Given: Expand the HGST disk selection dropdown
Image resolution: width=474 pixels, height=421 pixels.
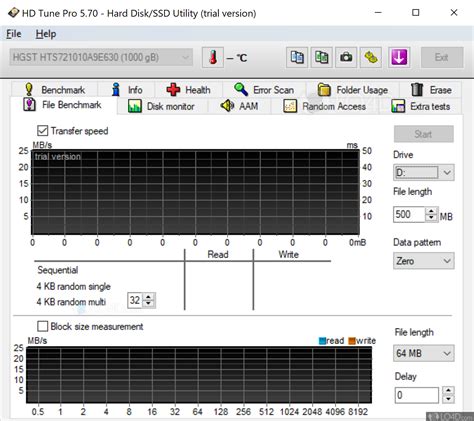Looking at the screenshot, I should [101, 57].
